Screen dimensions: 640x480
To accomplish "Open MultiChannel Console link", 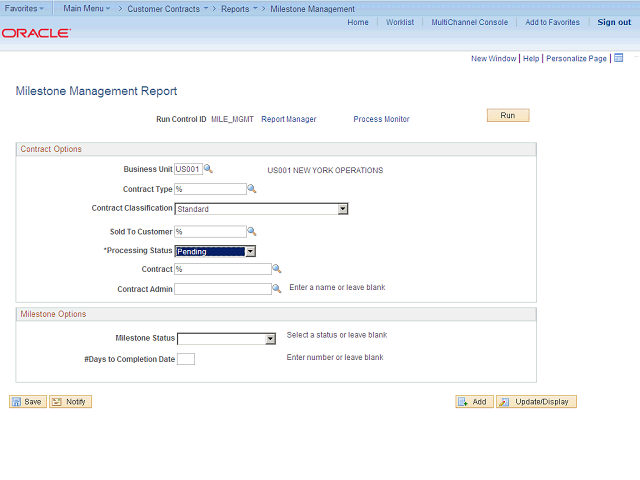I will coord(470,22).
